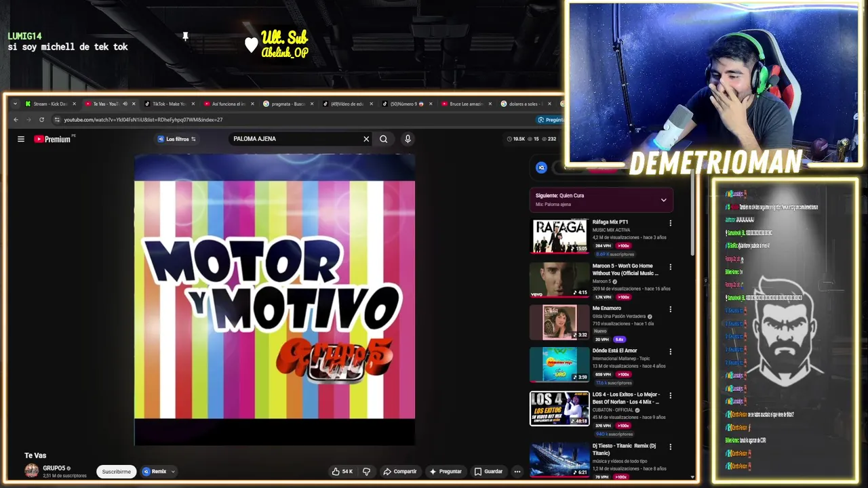
Task: Expand the Siguiente: Quien Cura playlist panel
Action: (x=663, y=200)
